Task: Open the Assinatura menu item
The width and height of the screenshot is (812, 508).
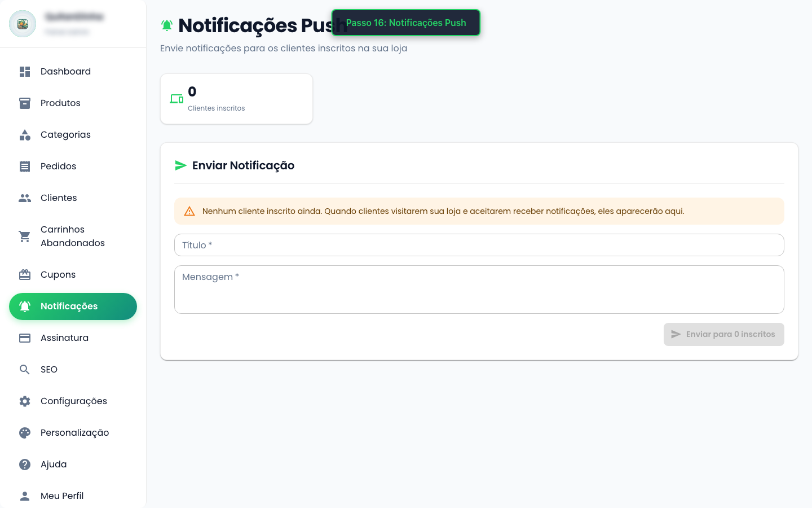Action: click(64, 338)
